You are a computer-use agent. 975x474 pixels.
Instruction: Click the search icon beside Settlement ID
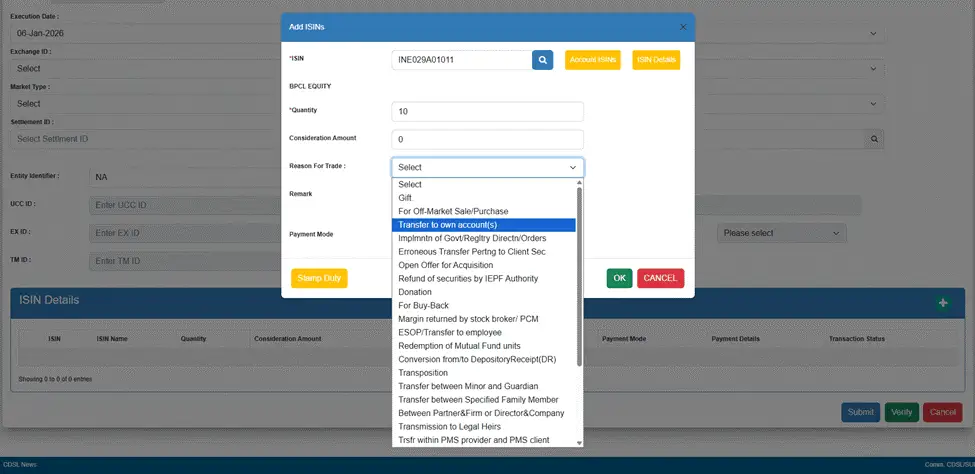(874, 138)
